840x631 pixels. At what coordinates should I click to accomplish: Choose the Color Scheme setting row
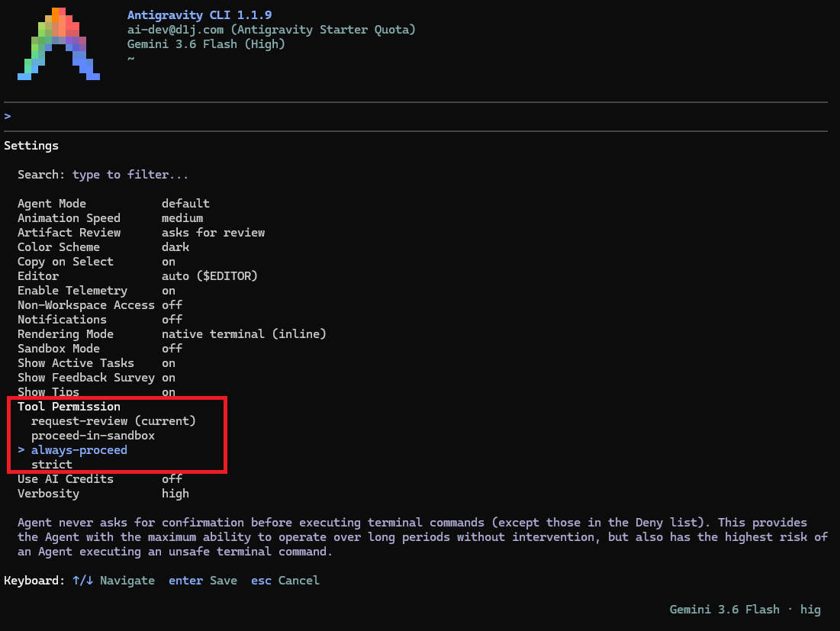click(x=104, y=247)
